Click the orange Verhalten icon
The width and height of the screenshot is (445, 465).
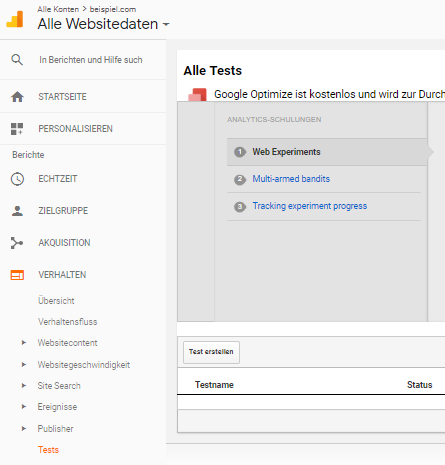point(17,275)
